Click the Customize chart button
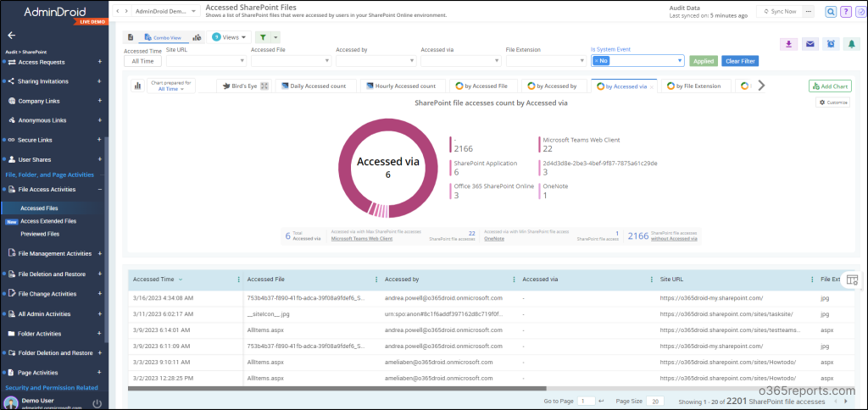The height and width of the screenshot is (410, 868). coord(832,102)
